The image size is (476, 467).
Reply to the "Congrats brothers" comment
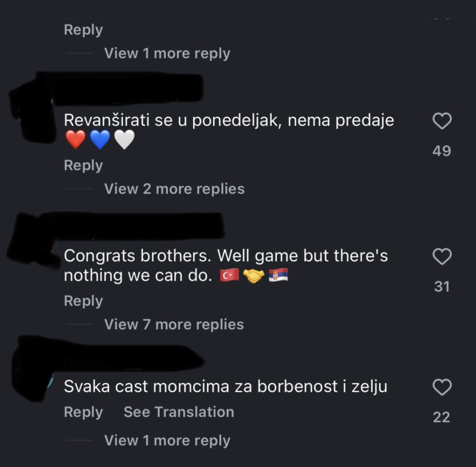click(83, 301)
